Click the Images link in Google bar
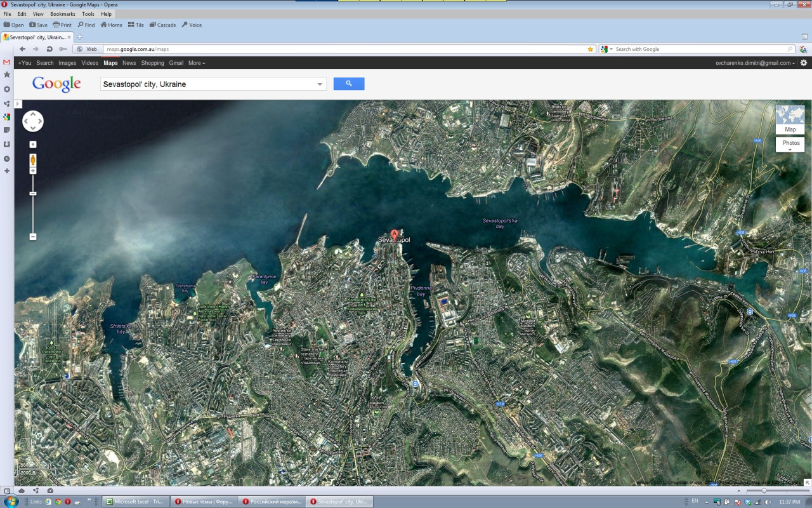This screenshot has height=508, width=812. point(67,63)
